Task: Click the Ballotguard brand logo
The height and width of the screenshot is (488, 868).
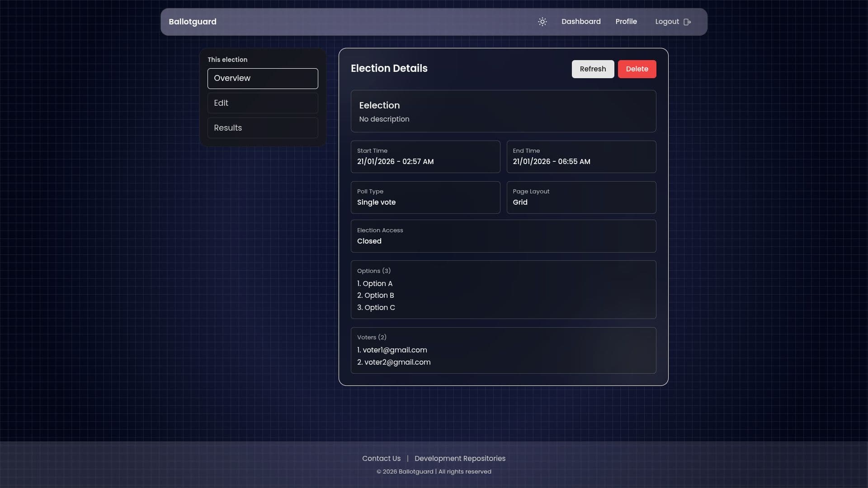Action: tap(192, 22)
